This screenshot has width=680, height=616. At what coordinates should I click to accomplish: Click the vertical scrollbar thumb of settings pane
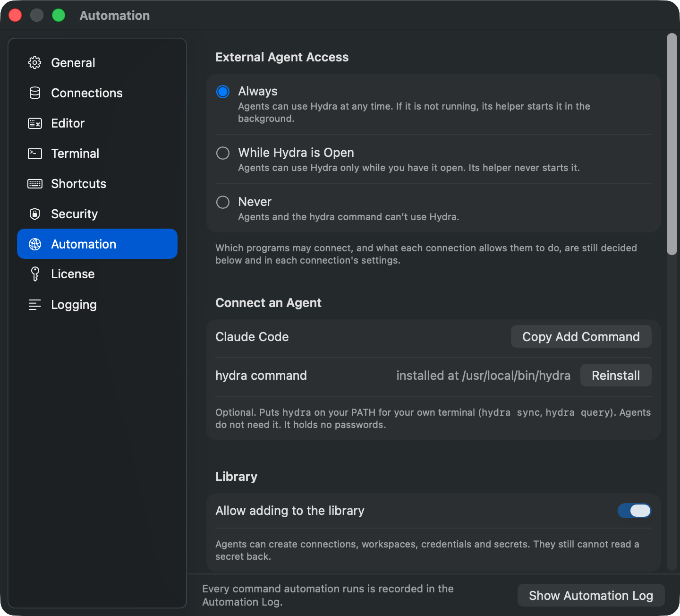[x=671, y=144]
